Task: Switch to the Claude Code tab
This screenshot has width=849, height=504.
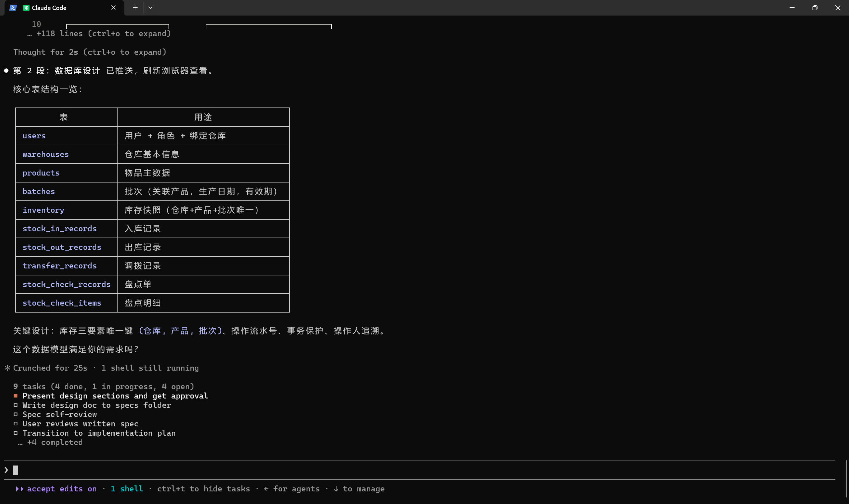Action: point(64,8)
